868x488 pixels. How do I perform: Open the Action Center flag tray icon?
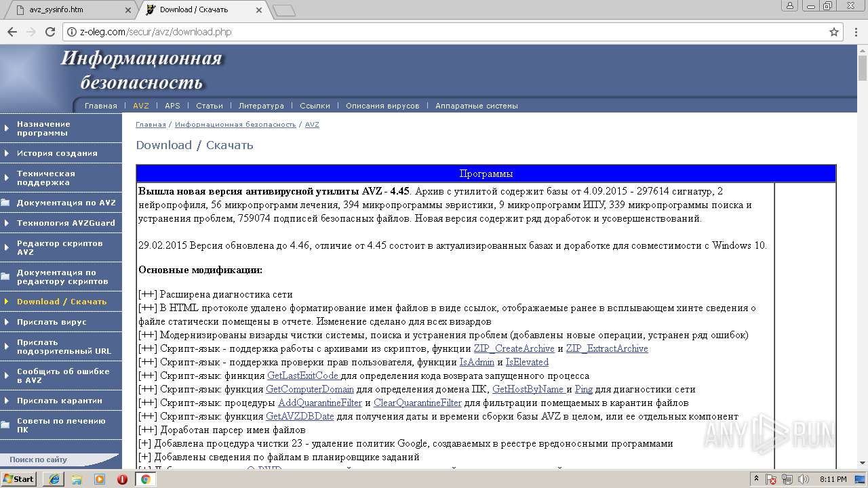coord(772,479)
